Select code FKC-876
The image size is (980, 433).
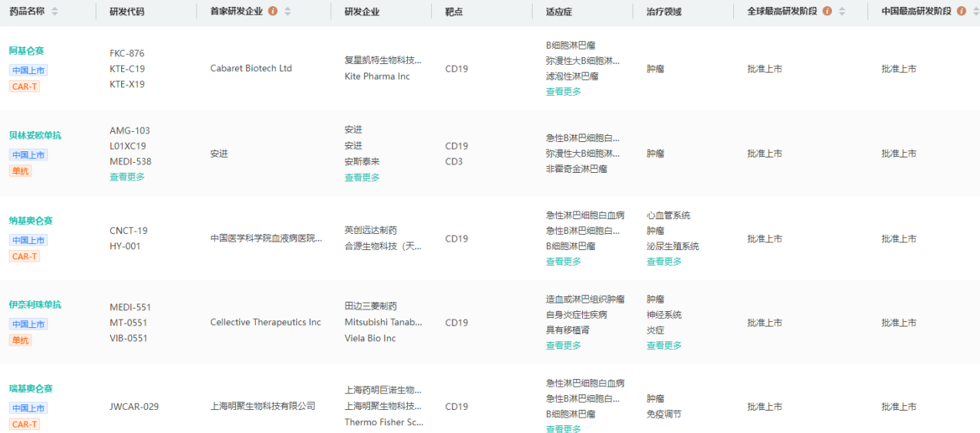127,53
